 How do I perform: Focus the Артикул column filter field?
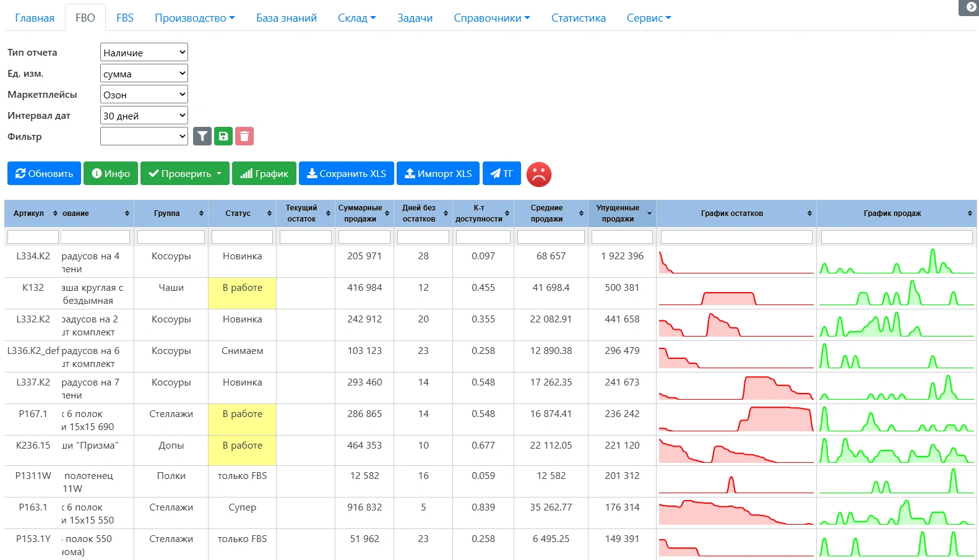click(x=33, y=237)
